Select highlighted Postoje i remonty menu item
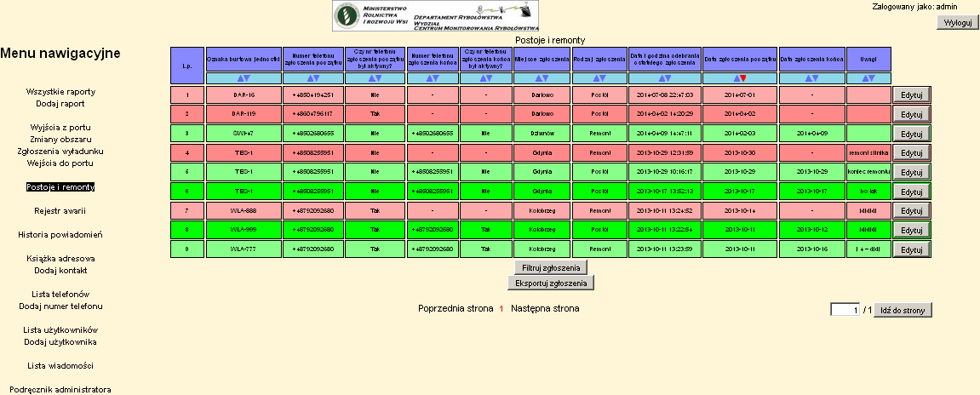This screenshot has height=395, width=980. [60, 187]
